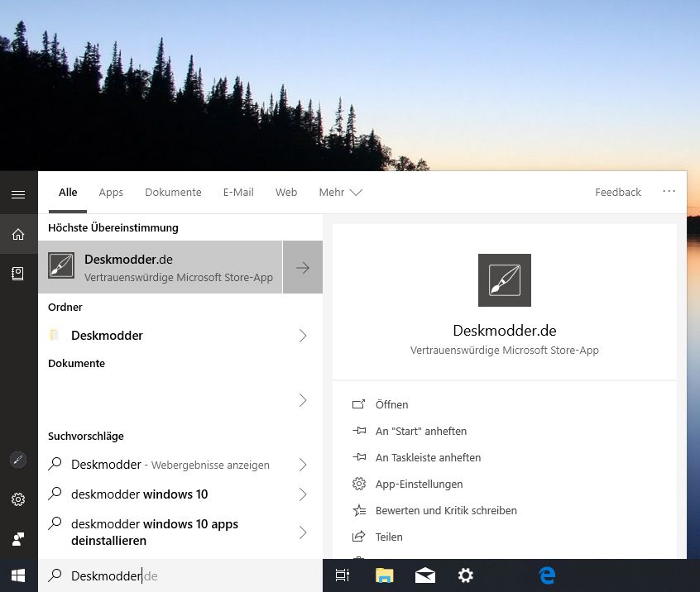Select the Alle tab
700x592 pixels.
(x=68, y=193)
